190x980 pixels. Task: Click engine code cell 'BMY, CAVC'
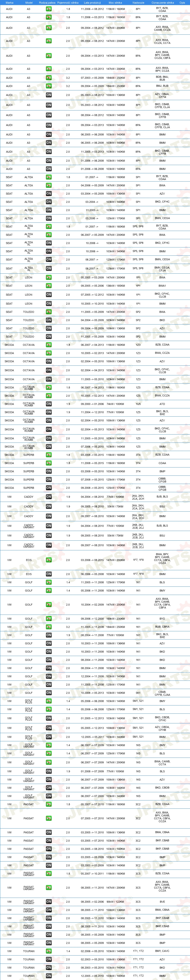pyautogui.click(x=162, y=951)
